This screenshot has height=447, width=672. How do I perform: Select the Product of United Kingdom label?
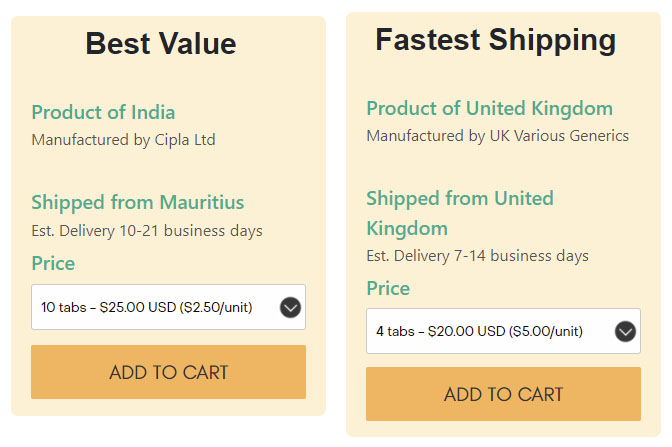[489, 108]
